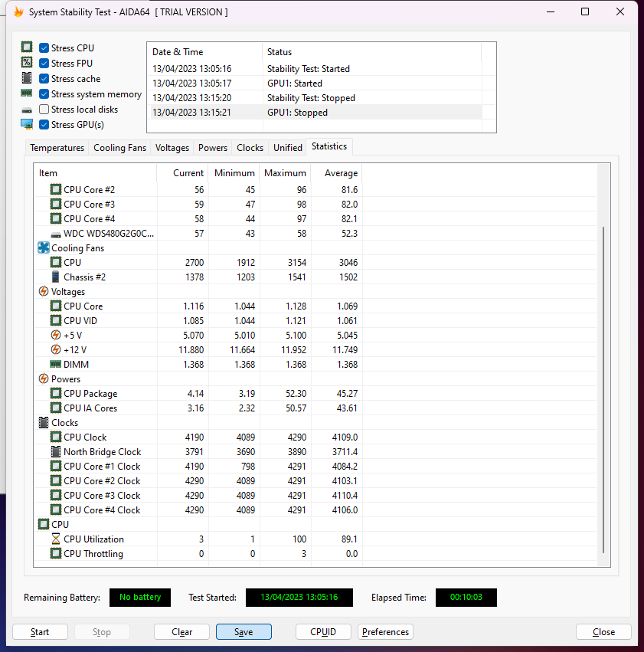Viewport: 644px width, 652px height.
Task: Click the RAM icon beside Stress system memory
Action: [x=27, y=93]
